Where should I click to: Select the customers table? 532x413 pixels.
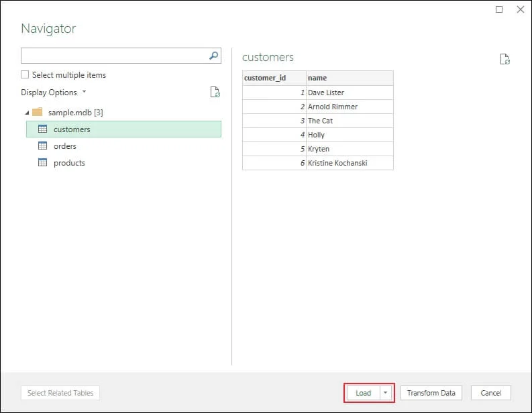[x=123, y=129]
